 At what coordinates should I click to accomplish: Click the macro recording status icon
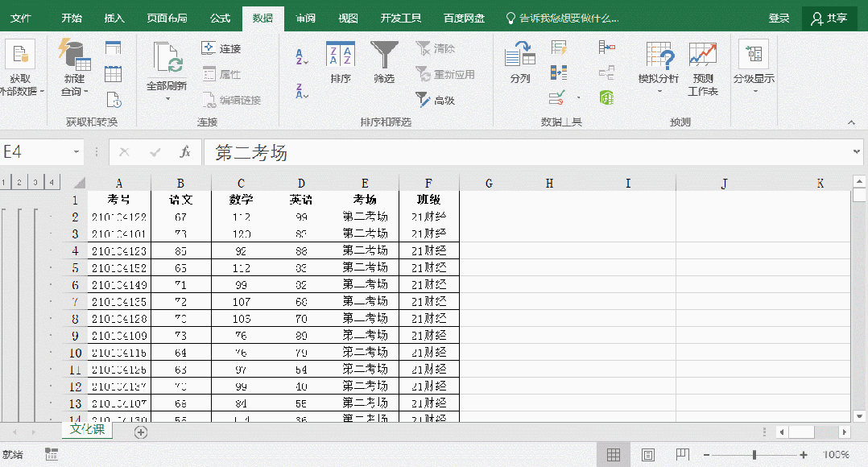pos(52,454)
